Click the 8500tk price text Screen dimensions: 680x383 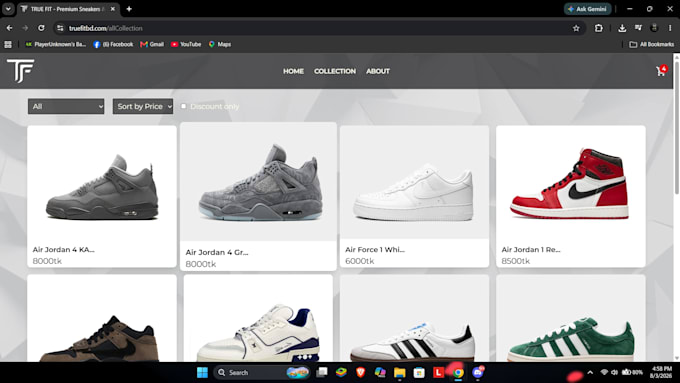[516, 261]
